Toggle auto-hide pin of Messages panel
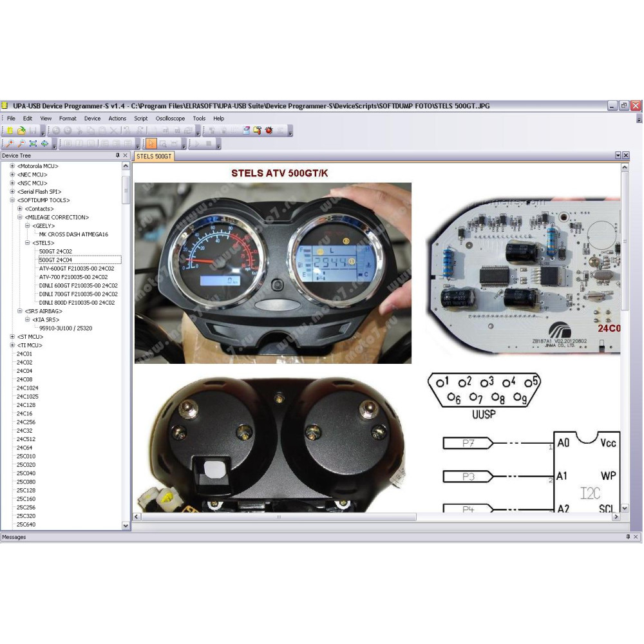 [628, 536]
